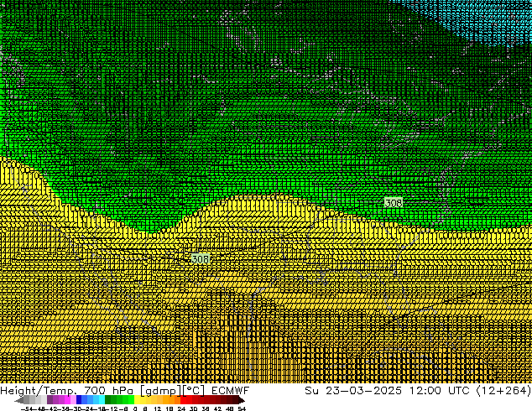Click the '24' legend scale value
The height and width of the screenshot is (411, 532).
click(x=181, y=408)
